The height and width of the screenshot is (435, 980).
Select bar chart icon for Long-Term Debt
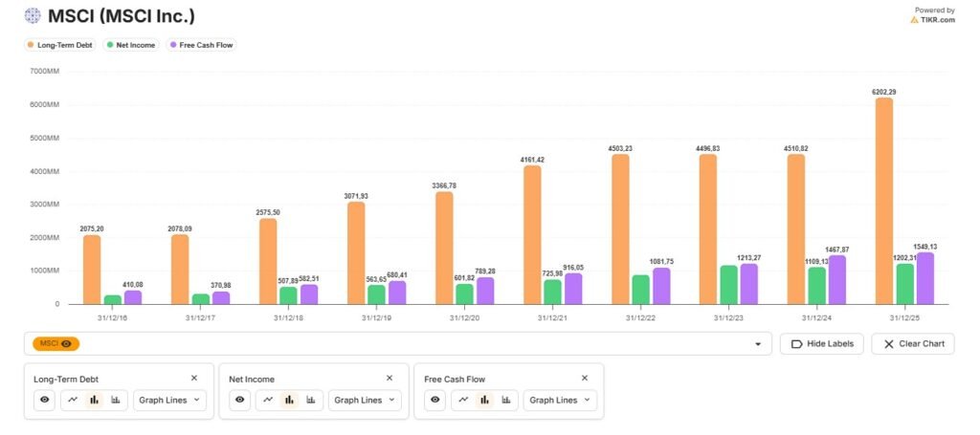point(95,400)
